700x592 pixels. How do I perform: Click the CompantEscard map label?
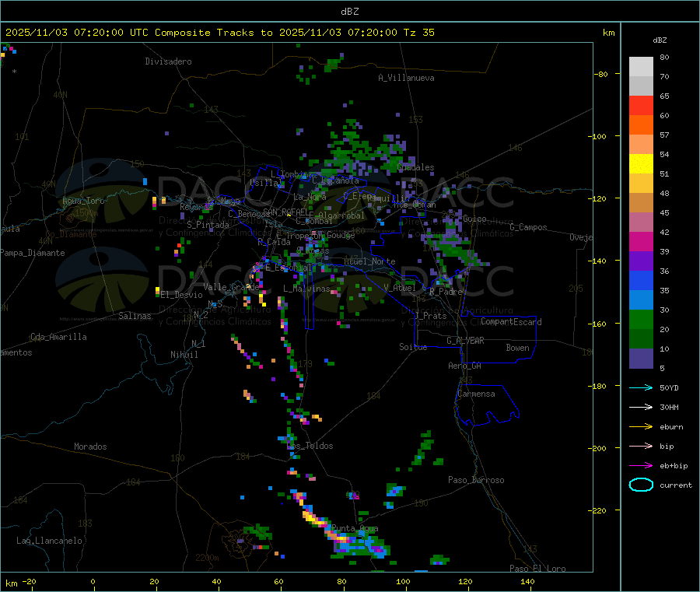coord(511,322)
